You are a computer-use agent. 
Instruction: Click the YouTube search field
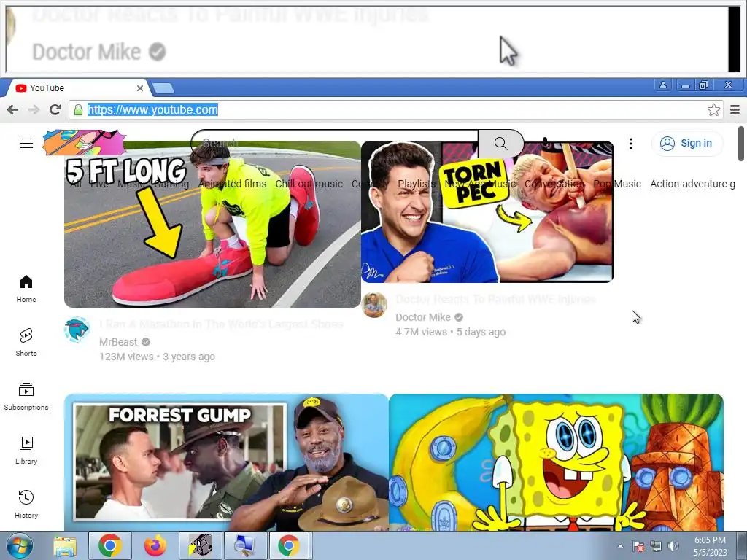click(334, 143)
